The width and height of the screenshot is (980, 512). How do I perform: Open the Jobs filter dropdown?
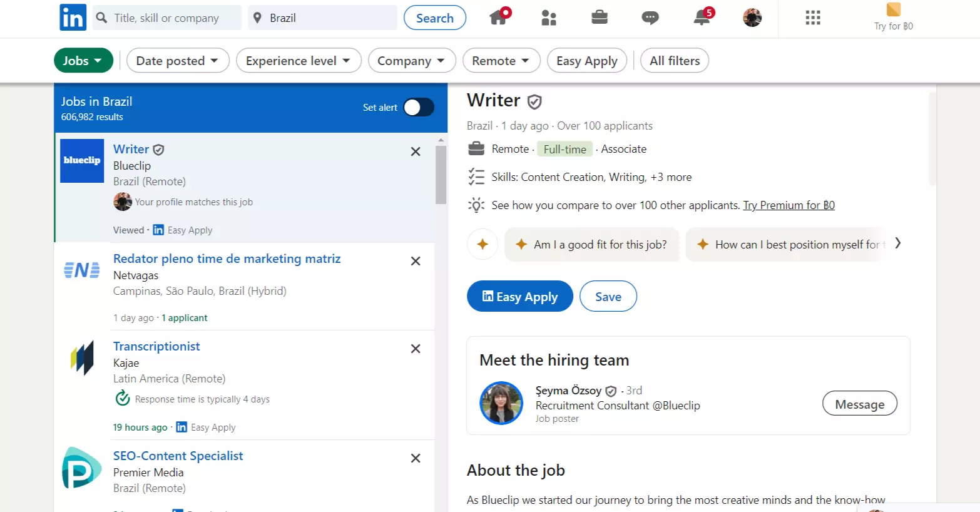pos(83,61)
